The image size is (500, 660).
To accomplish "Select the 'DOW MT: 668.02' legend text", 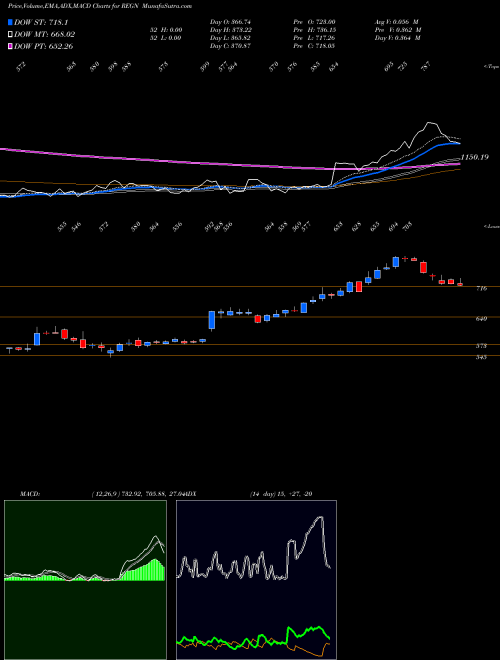I will coord(45,34).
